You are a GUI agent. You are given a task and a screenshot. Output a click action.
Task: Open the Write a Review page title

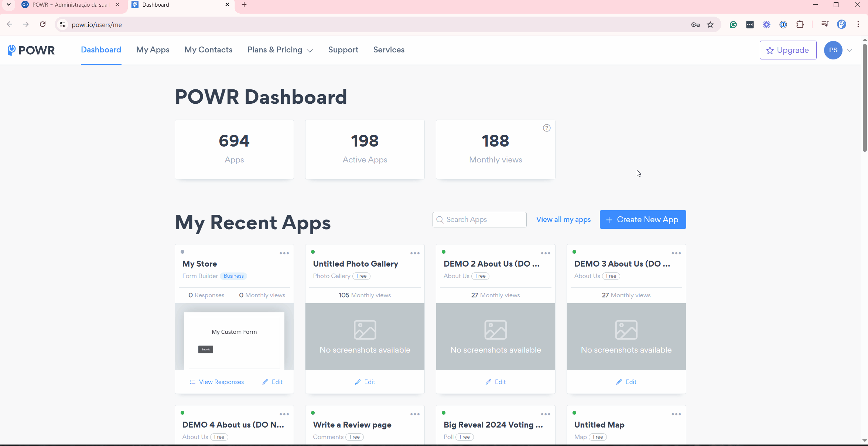(352, 425)
